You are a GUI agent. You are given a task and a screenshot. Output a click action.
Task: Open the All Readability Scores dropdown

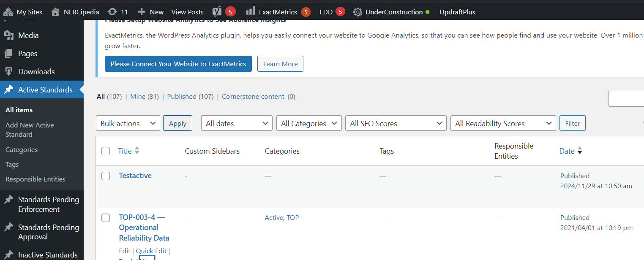tap(503, 123)
